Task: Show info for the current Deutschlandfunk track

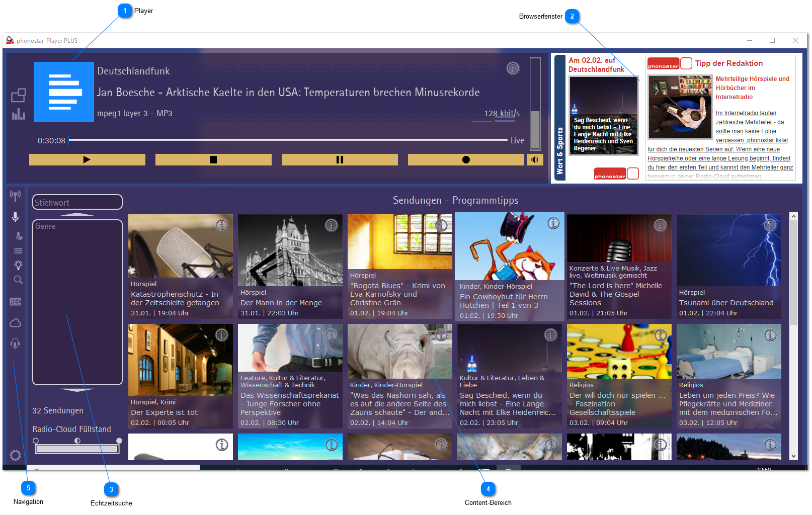Action: (x=513, y=68)
